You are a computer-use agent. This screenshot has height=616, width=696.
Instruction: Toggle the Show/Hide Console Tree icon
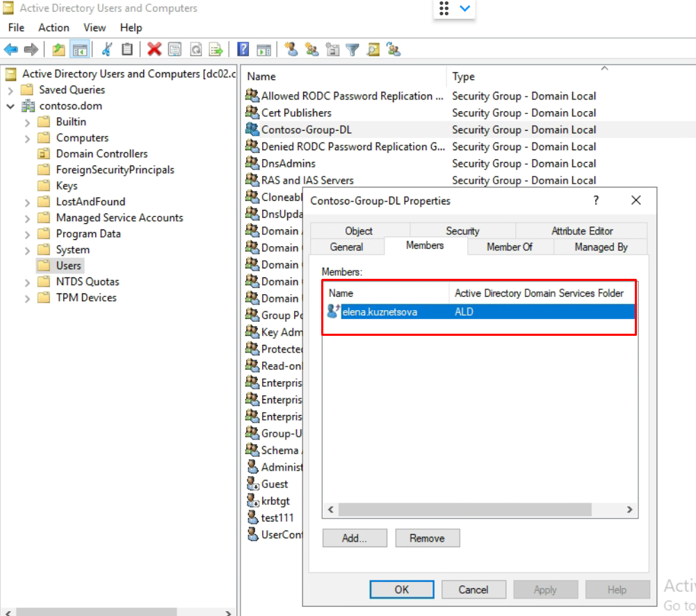coord(81,49)
